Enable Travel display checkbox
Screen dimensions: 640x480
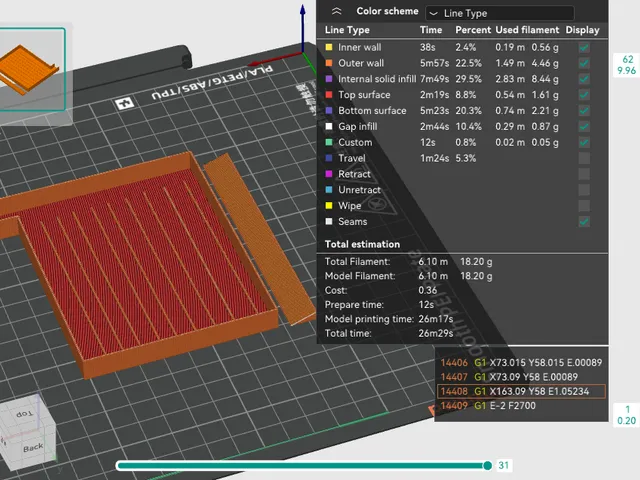click(x=584, y=158)
